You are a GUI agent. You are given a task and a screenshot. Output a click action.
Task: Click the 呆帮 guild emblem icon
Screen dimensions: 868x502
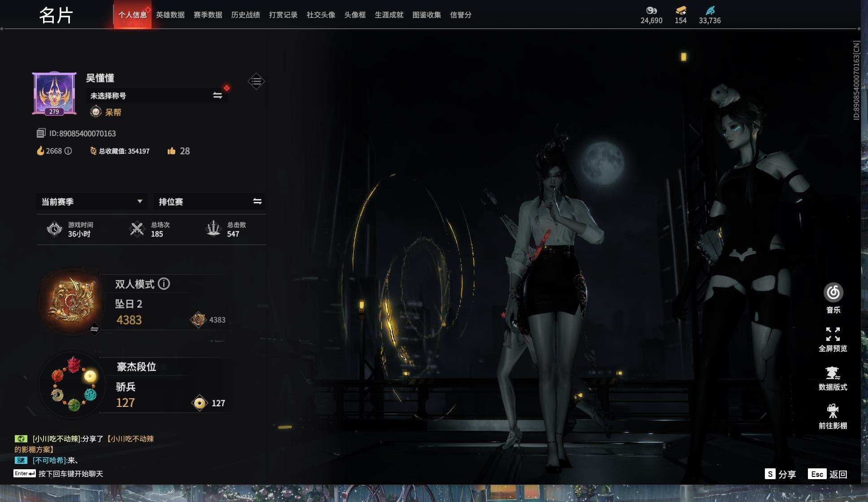95,112
